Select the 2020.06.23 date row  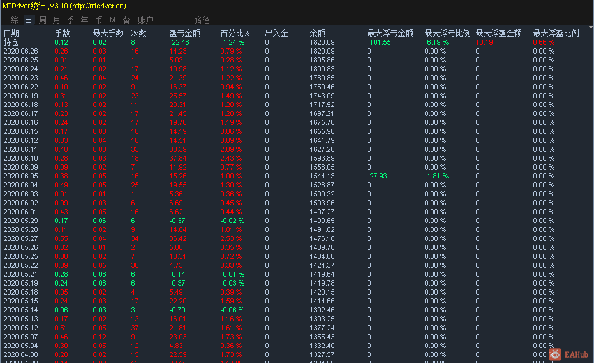point(21,78)
